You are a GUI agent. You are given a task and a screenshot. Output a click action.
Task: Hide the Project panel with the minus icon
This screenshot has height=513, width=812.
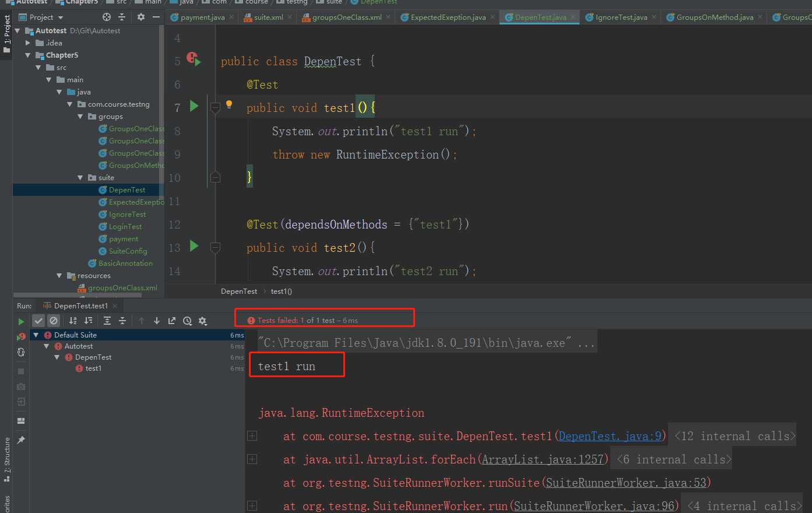pos(156,17)
